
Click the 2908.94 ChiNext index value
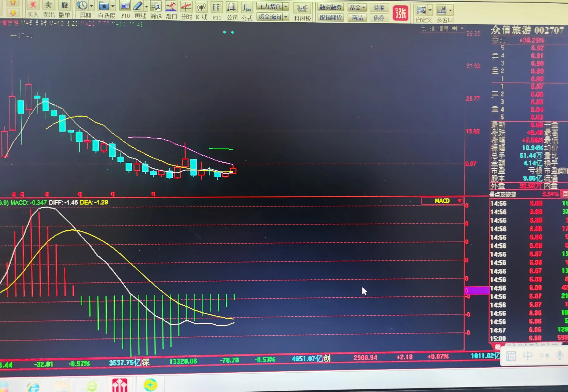(x=365, y=358)
